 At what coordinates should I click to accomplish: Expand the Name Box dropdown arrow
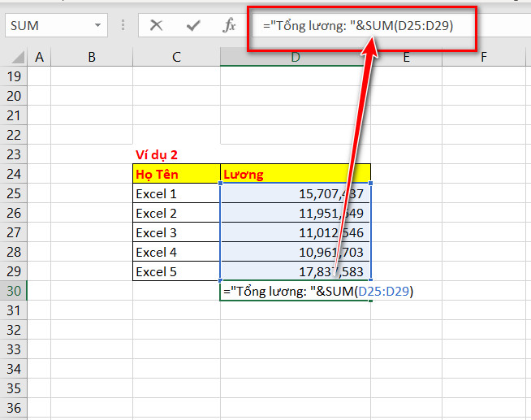97,25
